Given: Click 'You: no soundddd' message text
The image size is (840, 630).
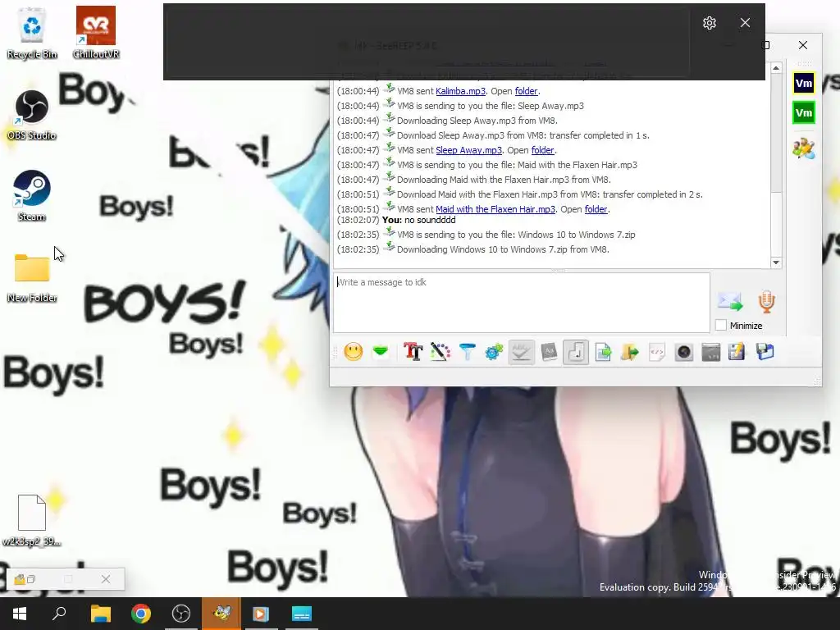Looking at the screenshot, I should pyautogui.click(x=419, y=220).
